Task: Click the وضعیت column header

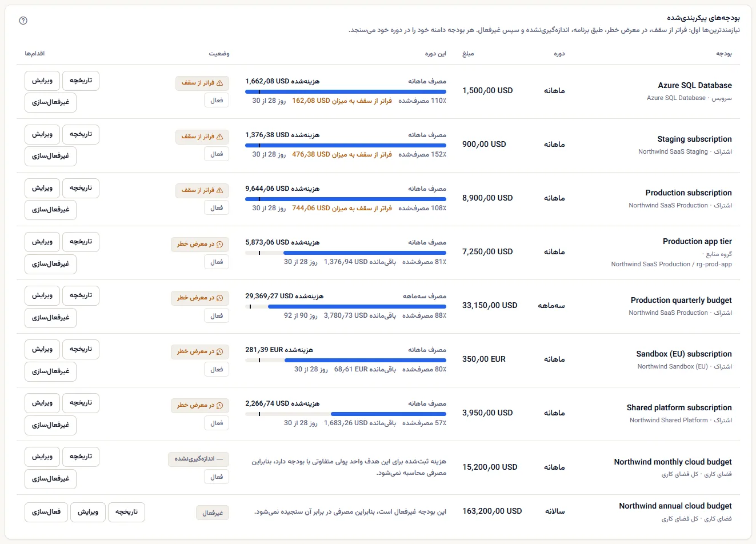Action: (x=219, y=54)
